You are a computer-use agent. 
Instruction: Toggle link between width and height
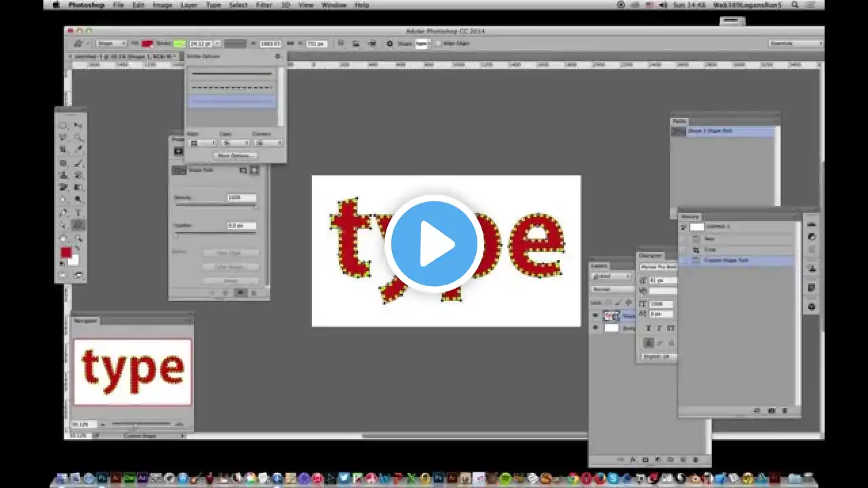click(x=290, y=43)
